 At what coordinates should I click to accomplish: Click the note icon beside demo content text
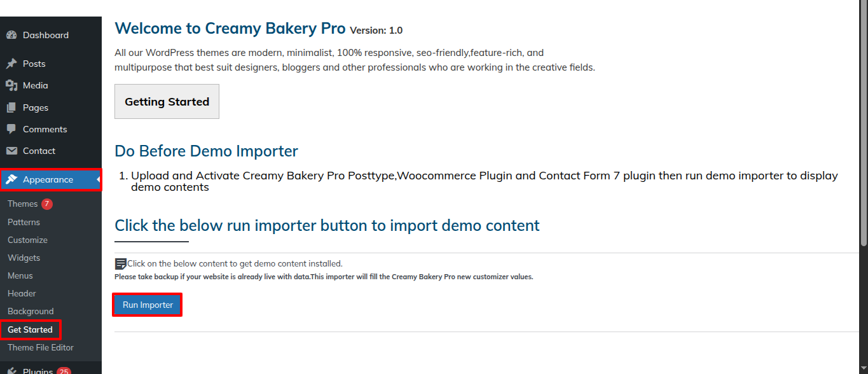coord(120,264)
